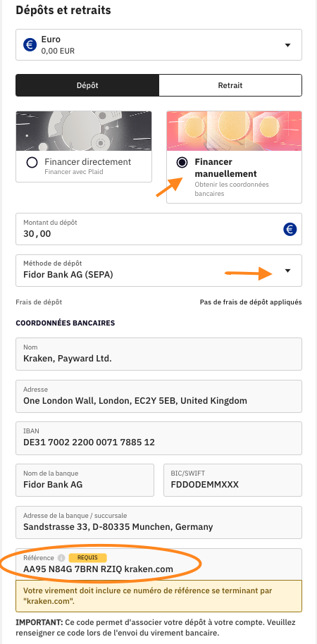317x644 pixels.
Task: Click the yellow REQUIS badge
Action: coord(87,558)
